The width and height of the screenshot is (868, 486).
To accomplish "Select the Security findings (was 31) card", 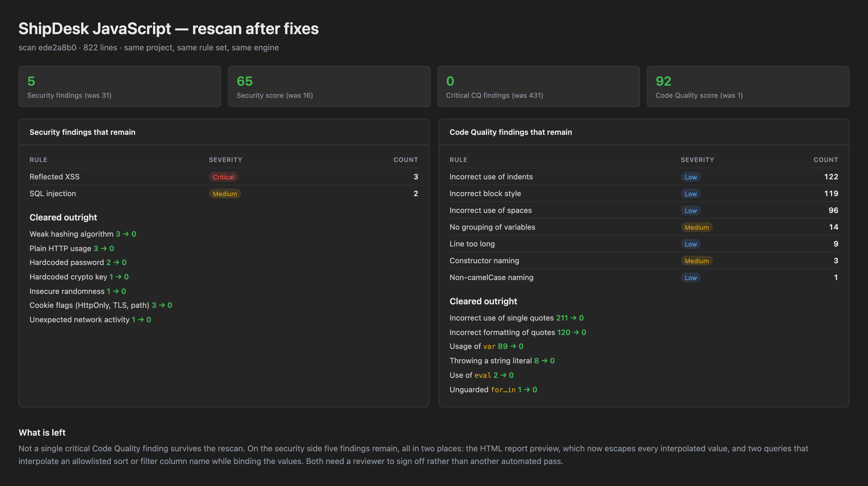I will (119, 86).
